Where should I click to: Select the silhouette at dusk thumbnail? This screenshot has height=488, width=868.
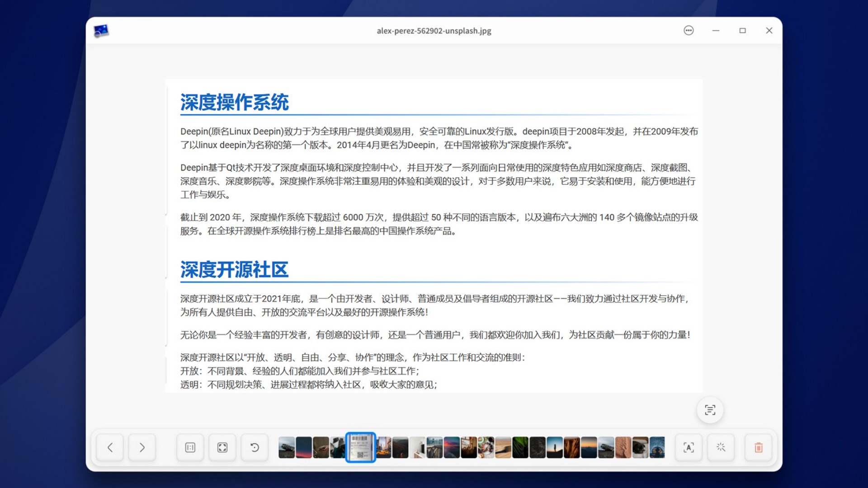[x=554, y=447]
